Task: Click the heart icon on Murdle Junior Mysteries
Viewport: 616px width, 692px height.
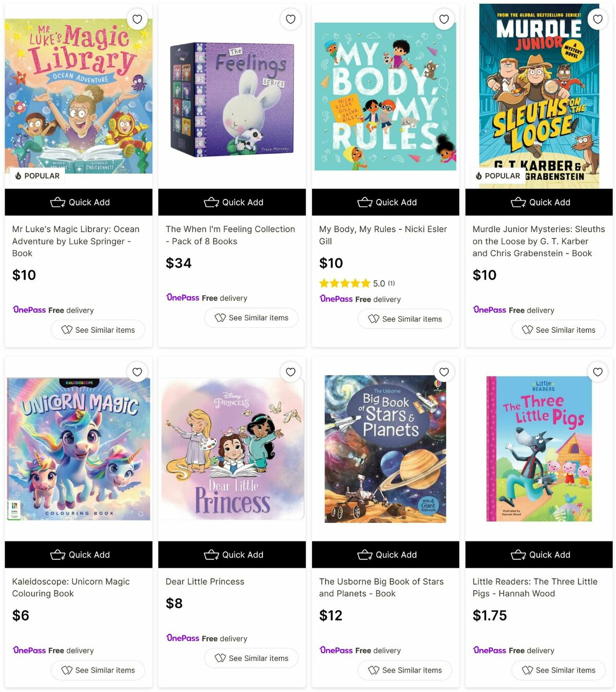Action: coord(597,19)
